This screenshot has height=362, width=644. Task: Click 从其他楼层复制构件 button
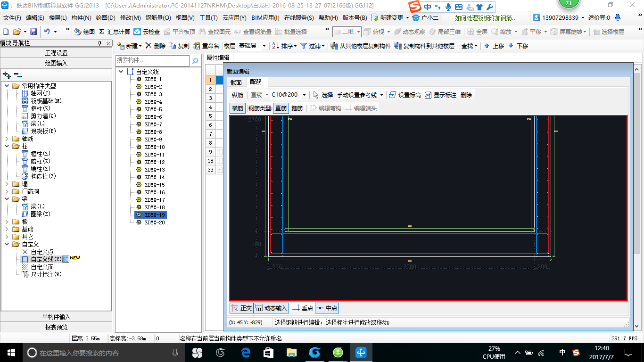pos(361,46)
